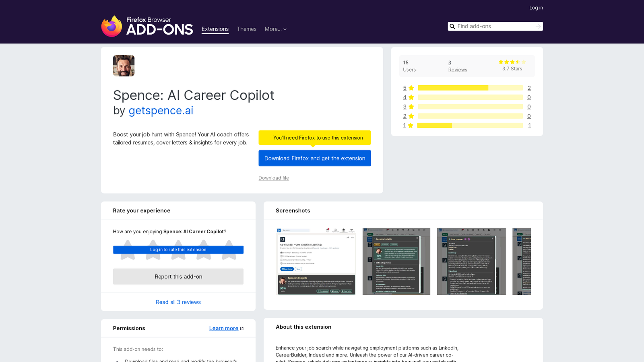Click the Report this add-on button

point(178,277)
